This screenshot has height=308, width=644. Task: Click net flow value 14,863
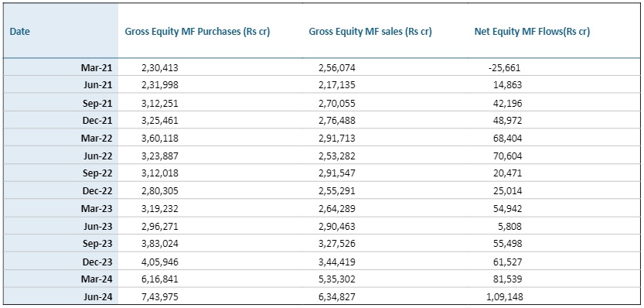(507, 85)
